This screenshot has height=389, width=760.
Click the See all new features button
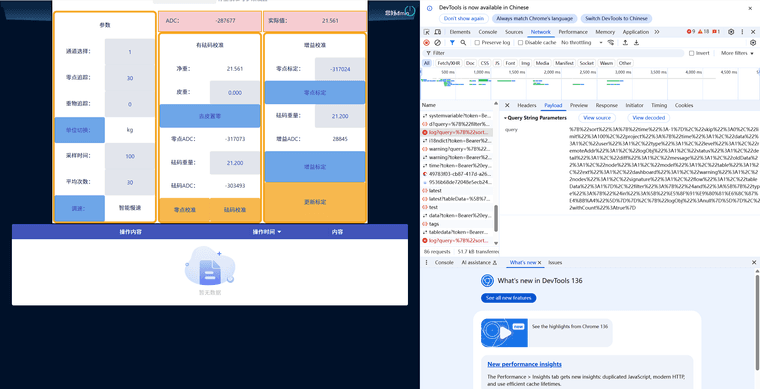pos(509,298)
